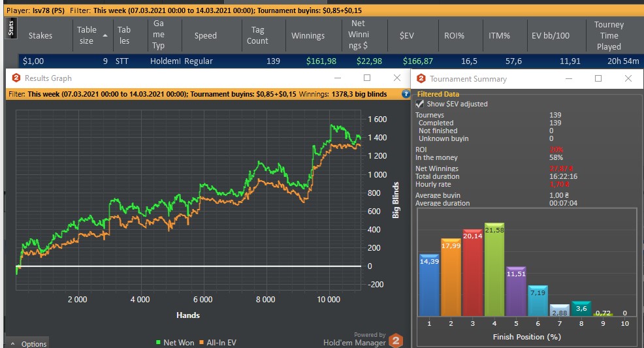
Task: Sort by Tables column header
Action: click(123, 35)
